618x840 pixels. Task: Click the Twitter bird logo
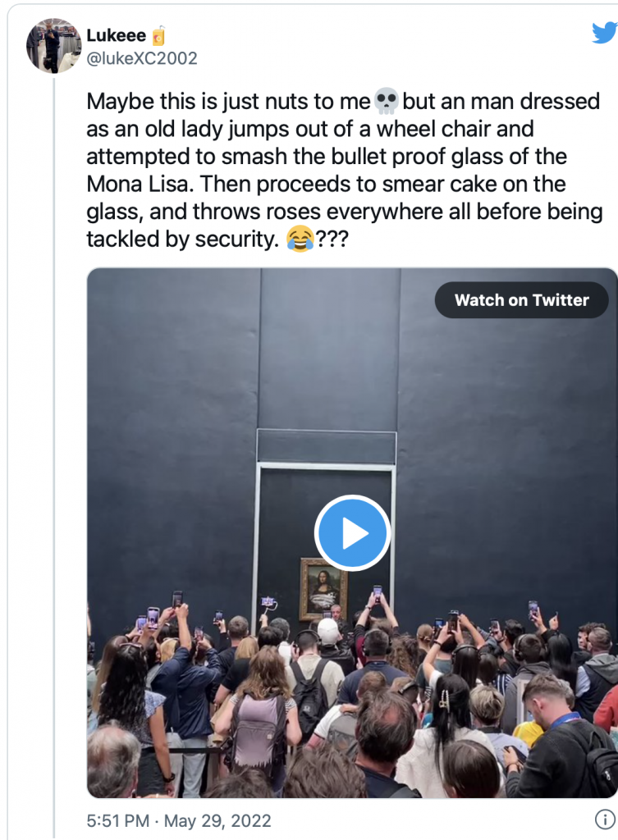pos(604,33)
